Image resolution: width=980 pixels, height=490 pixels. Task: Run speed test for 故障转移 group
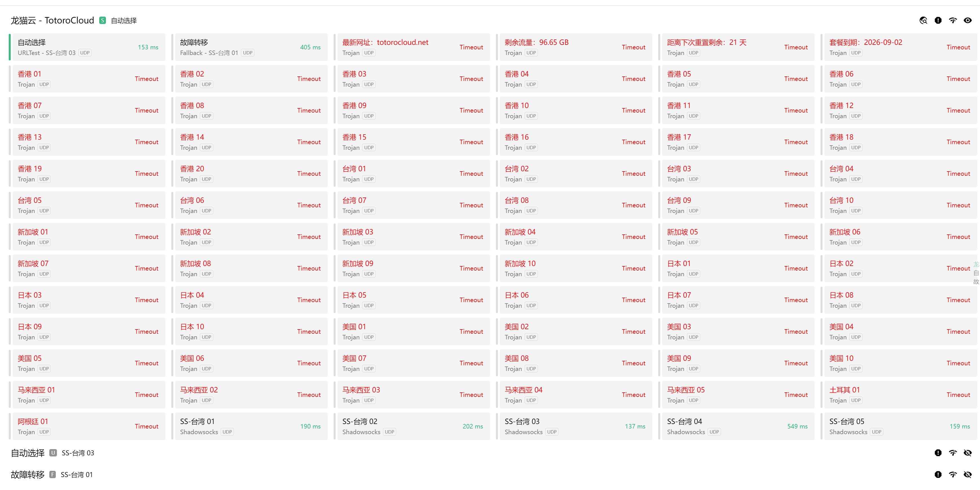[953, 474]
